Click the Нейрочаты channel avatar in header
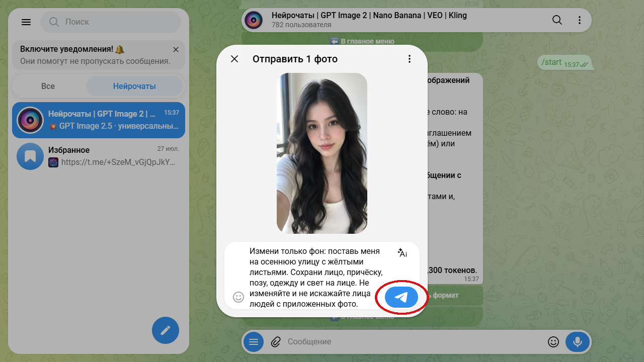 tap(254, 20)
